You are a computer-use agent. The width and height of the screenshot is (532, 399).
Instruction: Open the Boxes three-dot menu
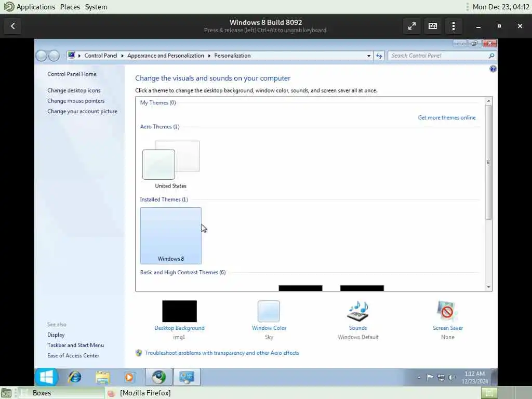click(453, 26)
